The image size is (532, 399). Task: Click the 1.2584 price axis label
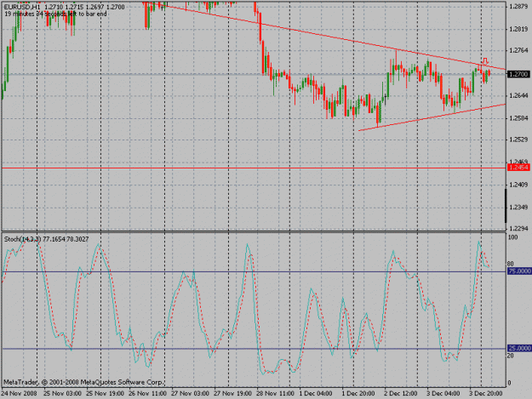coord(518,118)
